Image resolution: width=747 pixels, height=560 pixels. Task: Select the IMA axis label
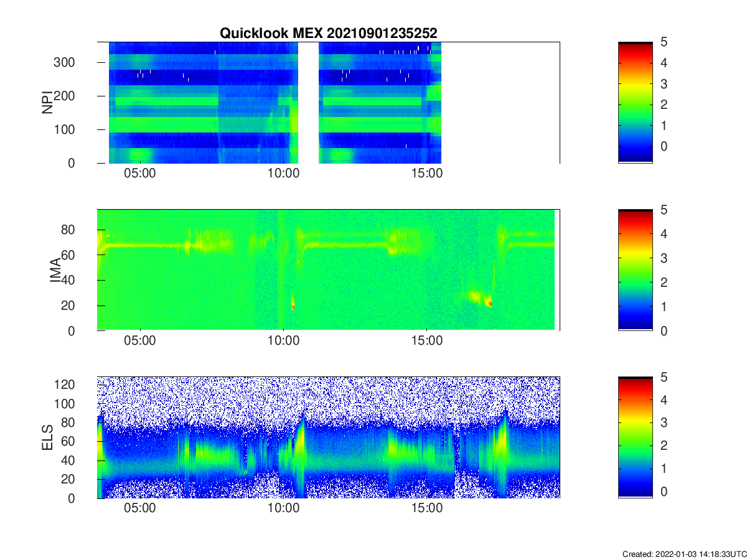55,270
